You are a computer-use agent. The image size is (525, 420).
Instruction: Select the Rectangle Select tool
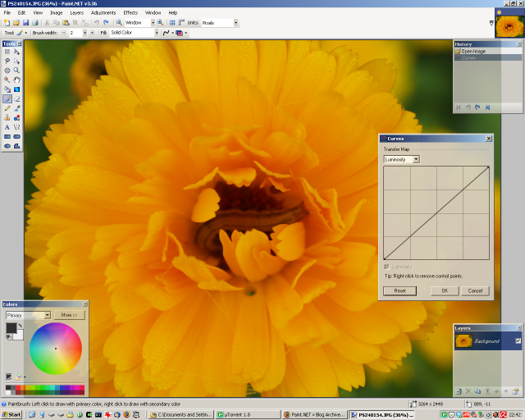click(x=7, y=52)
